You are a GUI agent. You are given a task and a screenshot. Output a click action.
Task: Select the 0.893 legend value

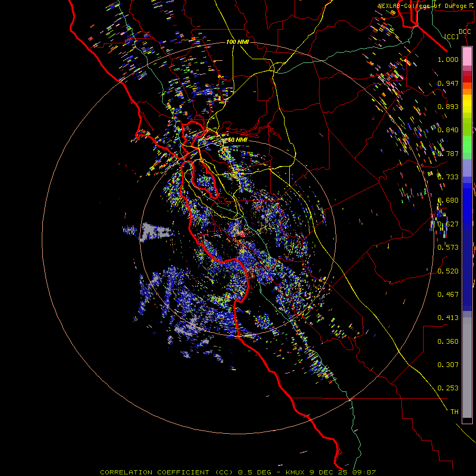coord(448,106)
